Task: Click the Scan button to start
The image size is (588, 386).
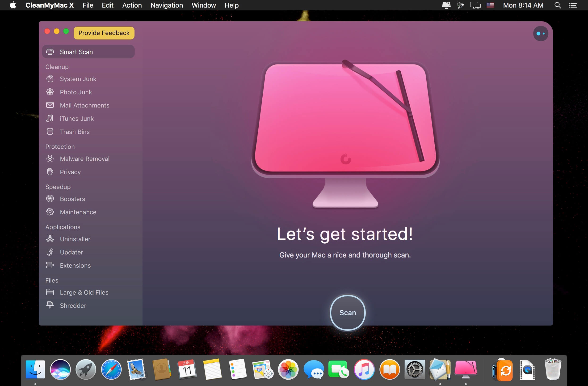Action: pyautogui.click(x=348, y=312)
